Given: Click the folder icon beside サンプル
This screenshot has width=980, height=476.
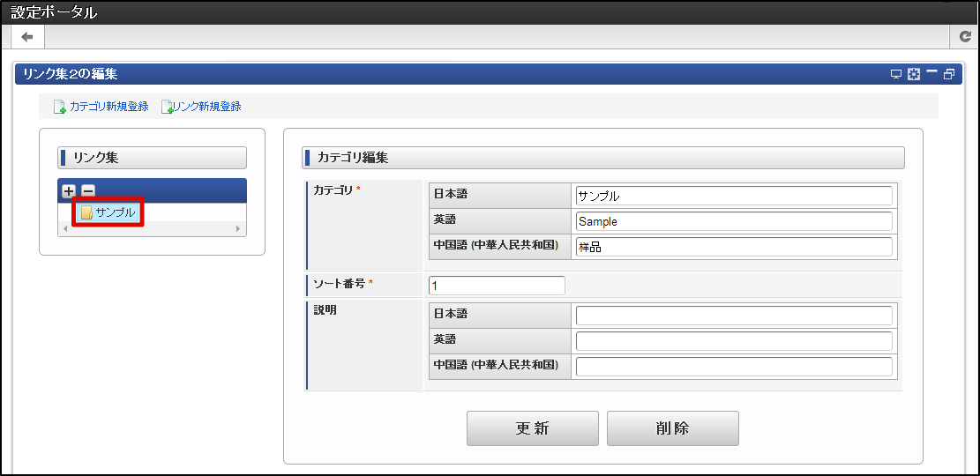Looking at the screenshot, I should tap(86, 213).
